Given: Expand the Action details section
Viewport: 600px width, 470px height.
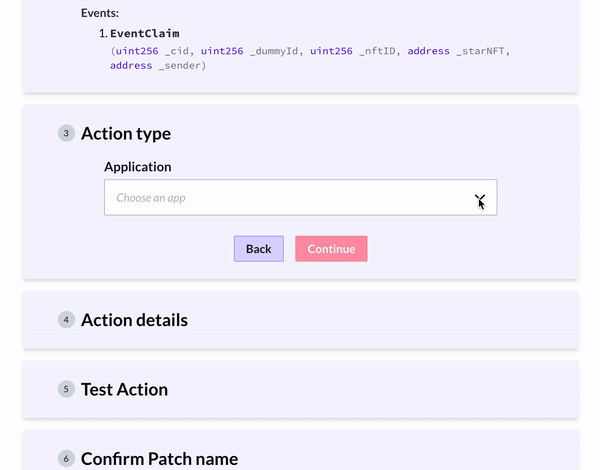Looking at the screenshot, I should [134, 320].
